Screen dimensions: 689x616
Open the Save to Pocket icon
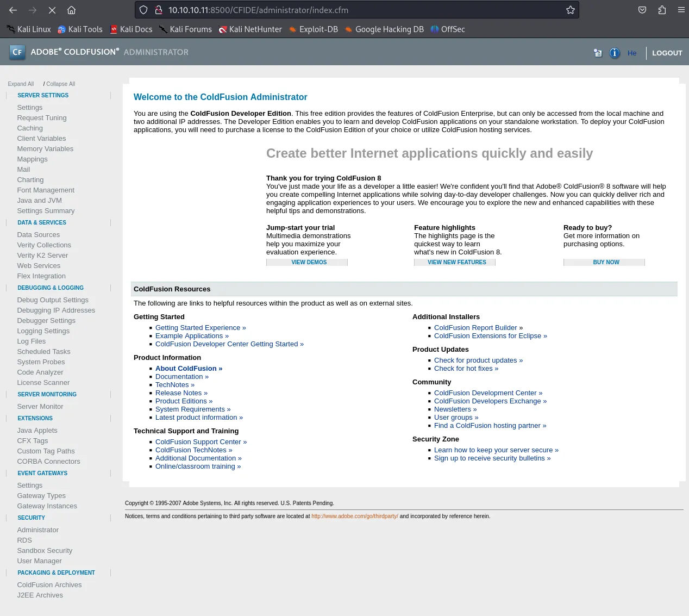click(642, 10)
